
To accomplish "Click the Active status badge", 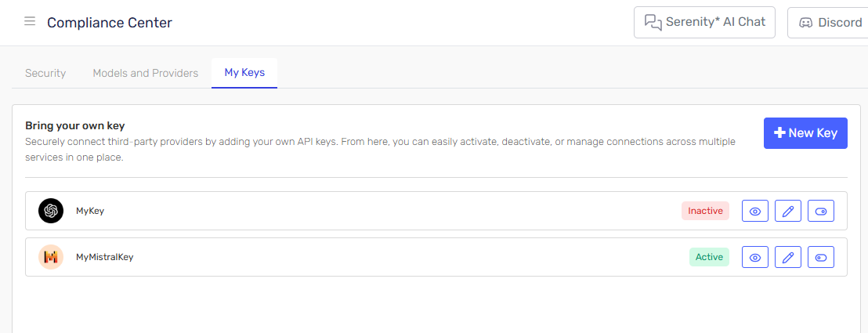I will 709,257.
